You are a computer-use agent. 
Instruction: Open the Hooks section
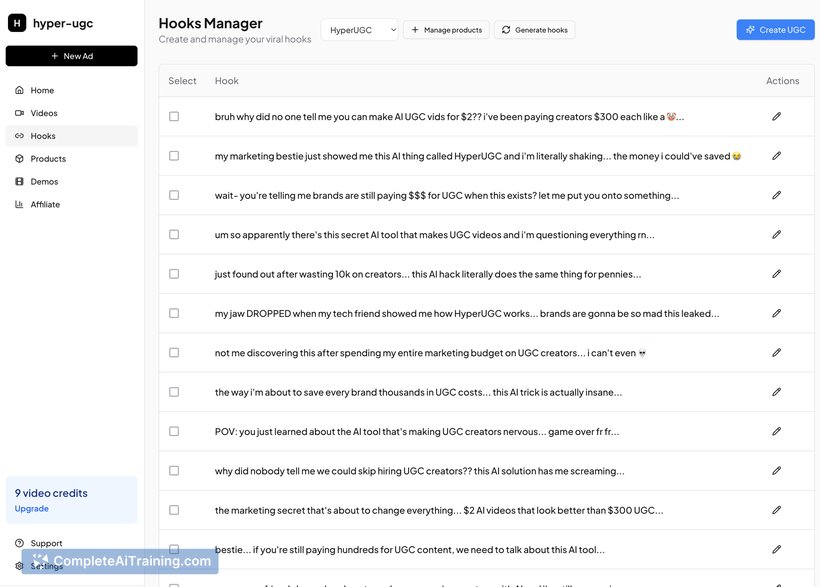pos(72,136)
